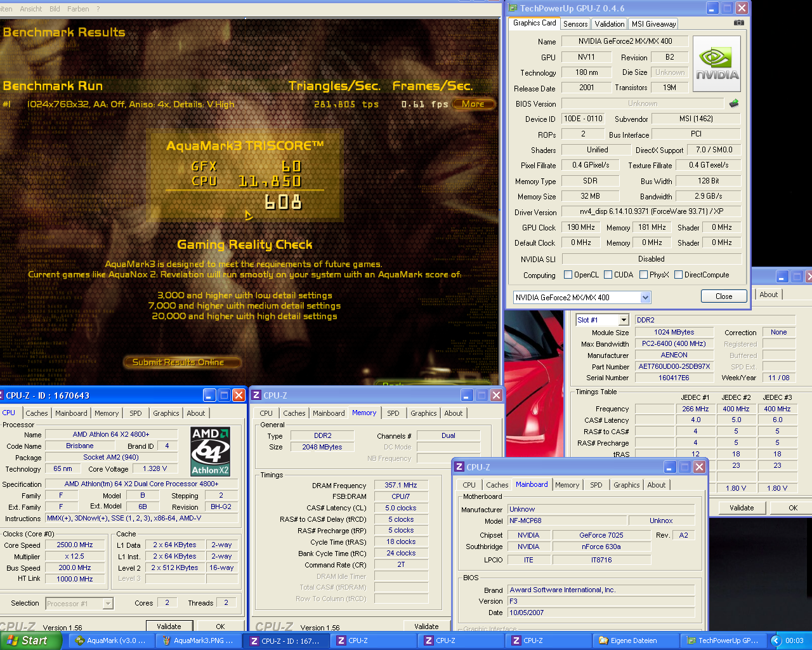Screen dimensions: 812x650
Task: Click the Subvendor value MSI (1462)
Action: coord(697,119)
